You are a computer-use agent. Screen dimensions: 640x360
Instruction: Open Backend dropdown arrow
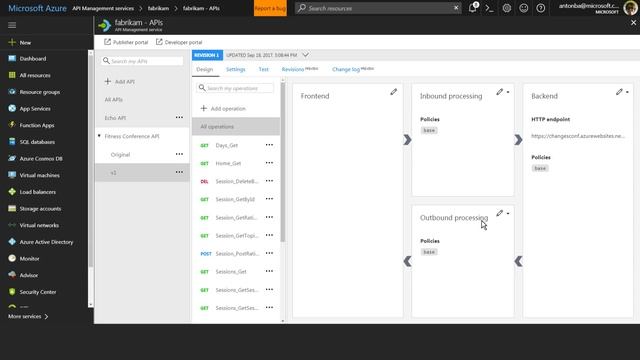(627, 92)
